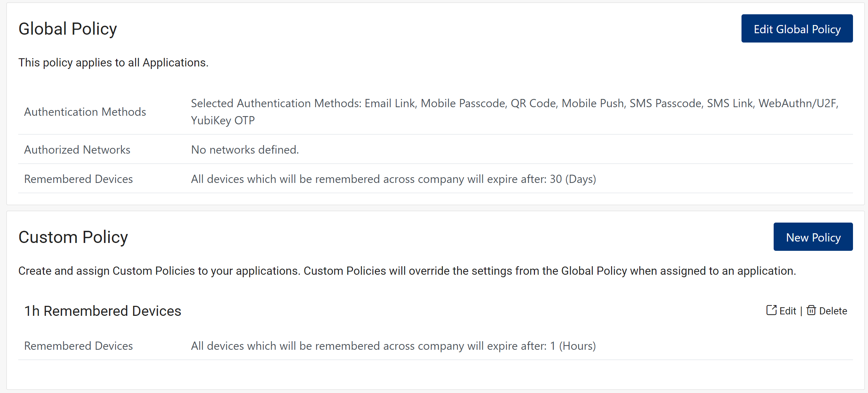Select the Custom Policy heading
Screen dimensions: 868x393
click(73, 237)
